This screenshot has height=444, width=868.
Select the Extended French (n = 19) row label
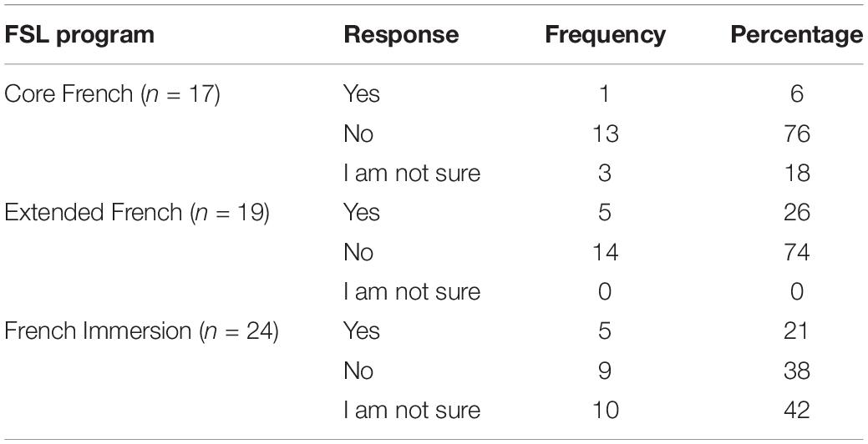[137, 213]
